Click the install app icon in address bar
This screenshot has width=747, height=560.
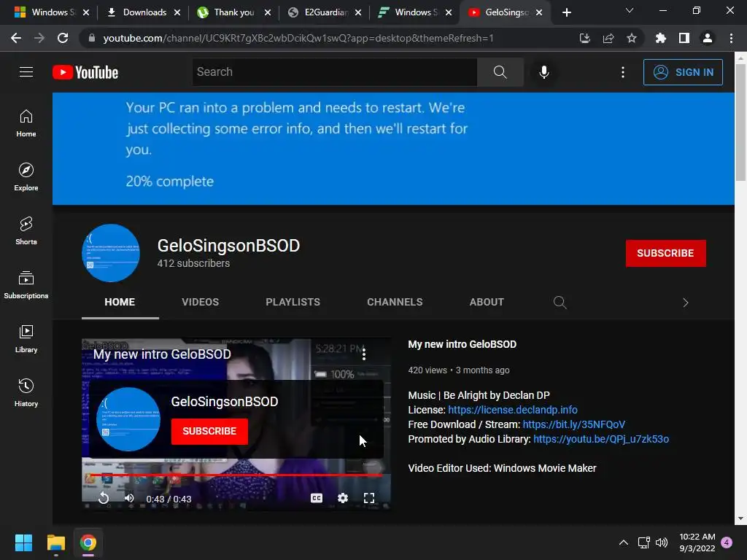(585, 38)
